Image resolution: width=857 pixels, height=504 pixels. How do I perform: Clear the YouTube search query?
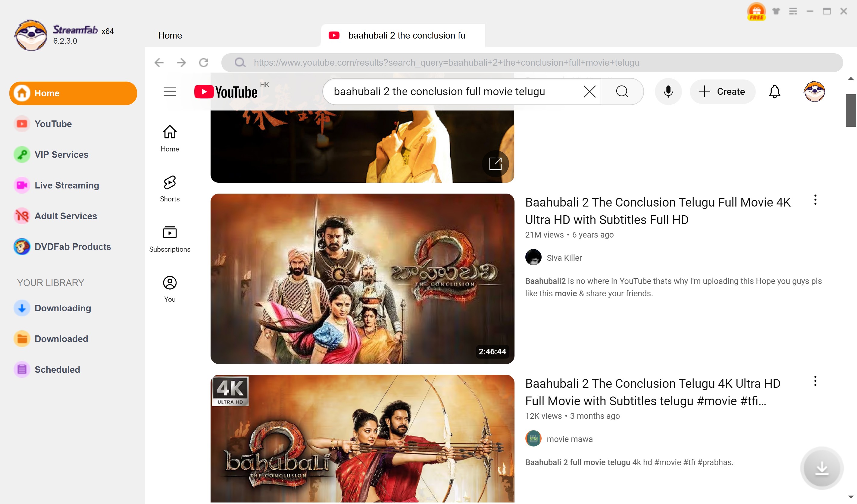590,92
